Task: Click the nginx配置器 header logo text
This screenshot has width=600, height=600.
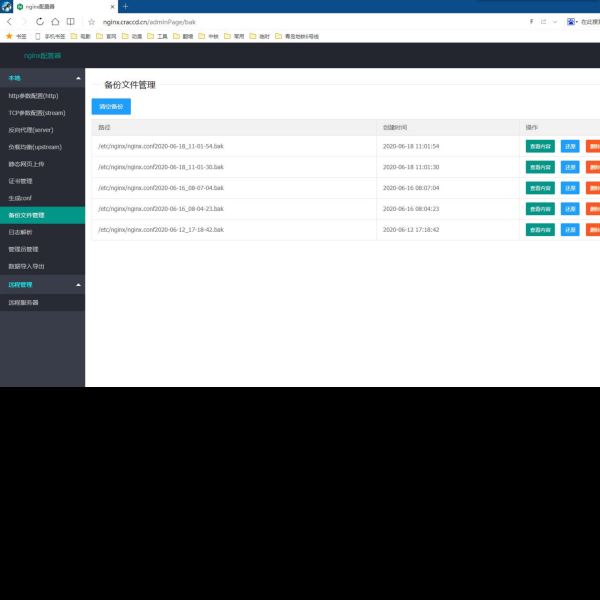Action: [x=42, y=55]
